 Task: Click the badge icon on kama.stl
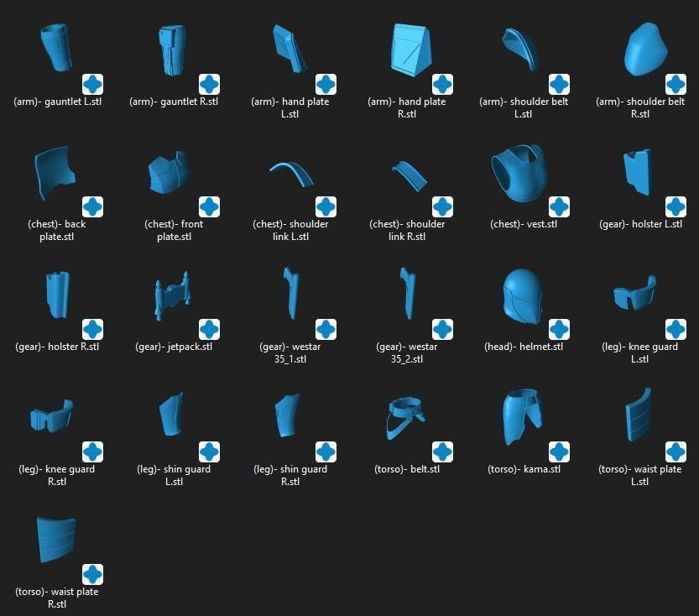tap(559, 452)
